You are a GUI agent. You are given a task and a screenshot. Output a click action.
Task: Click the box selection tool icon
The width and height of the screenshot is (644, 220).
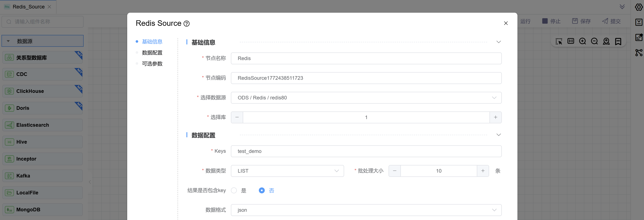[559, 41]
